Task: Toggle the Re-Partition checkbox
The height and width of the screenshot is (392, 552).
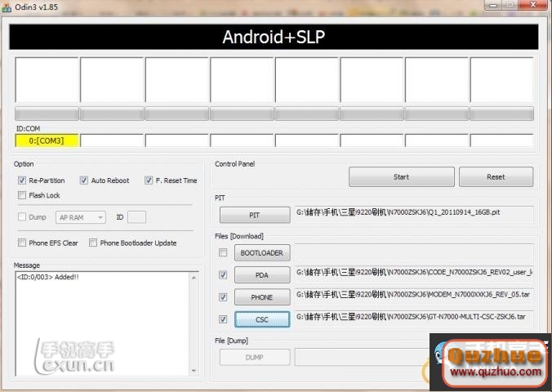Action: tap(22, 180)
